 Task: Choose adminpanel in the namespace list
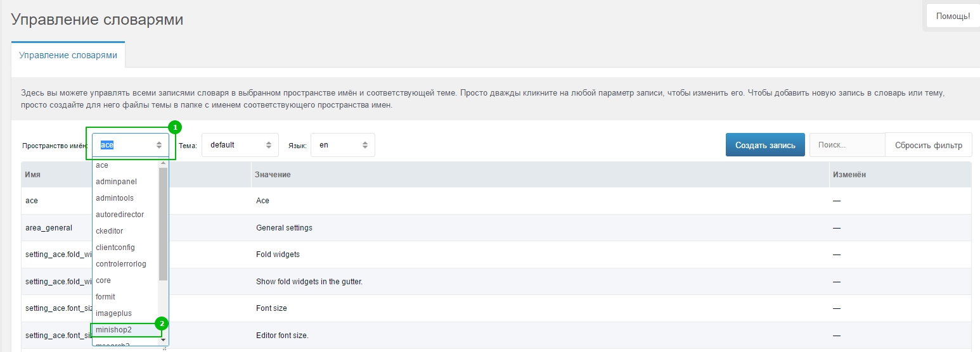coord(116,182)
